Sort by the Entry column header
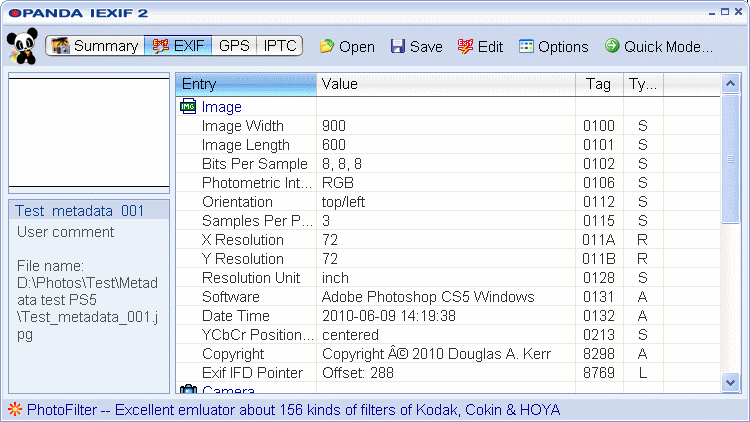The width and height of the screenshot is (750, 422). point(246,84)
